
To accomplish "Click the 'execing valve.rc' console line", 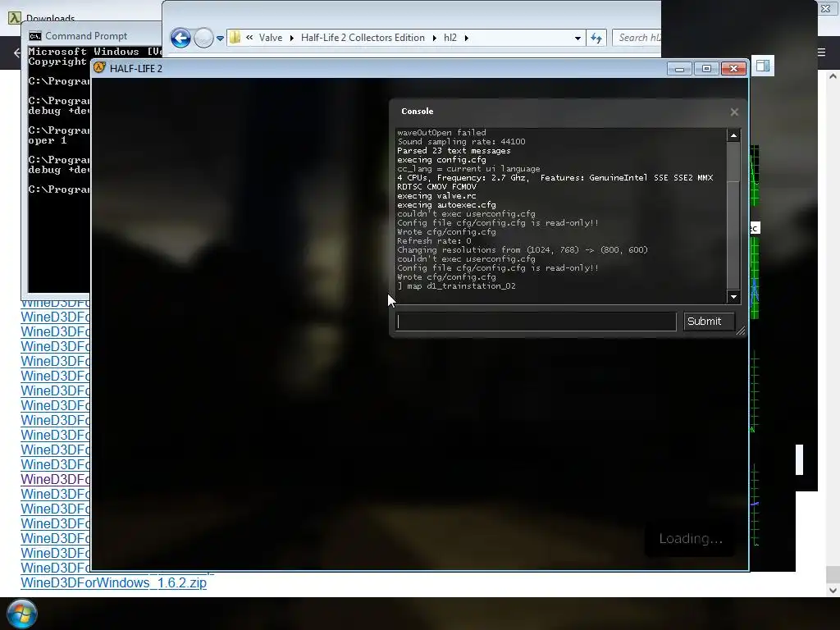I will point(436,196).
